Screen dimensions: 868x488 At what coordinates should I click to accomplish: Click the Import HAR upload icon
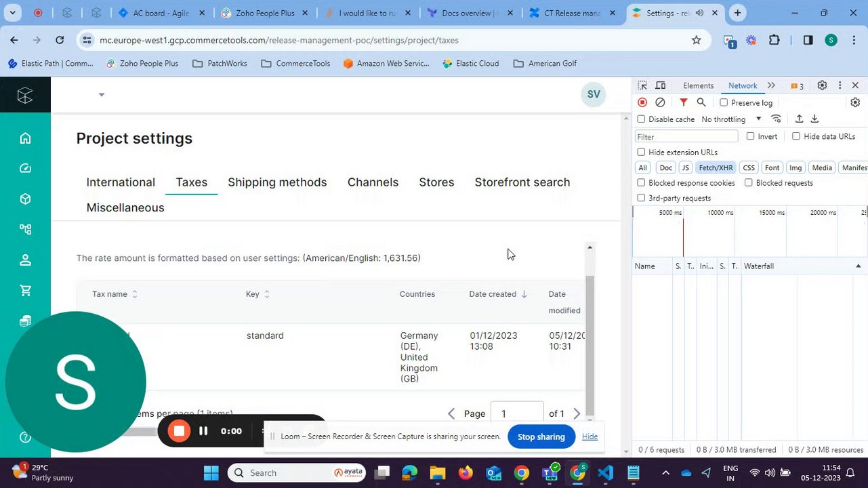[x=800, y=119]
